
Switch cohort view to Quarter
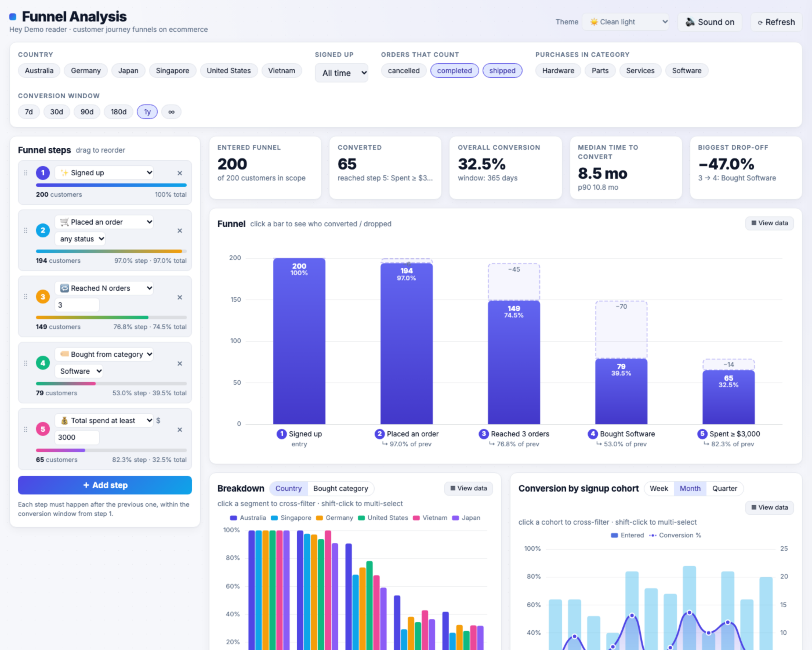point(725,489)
